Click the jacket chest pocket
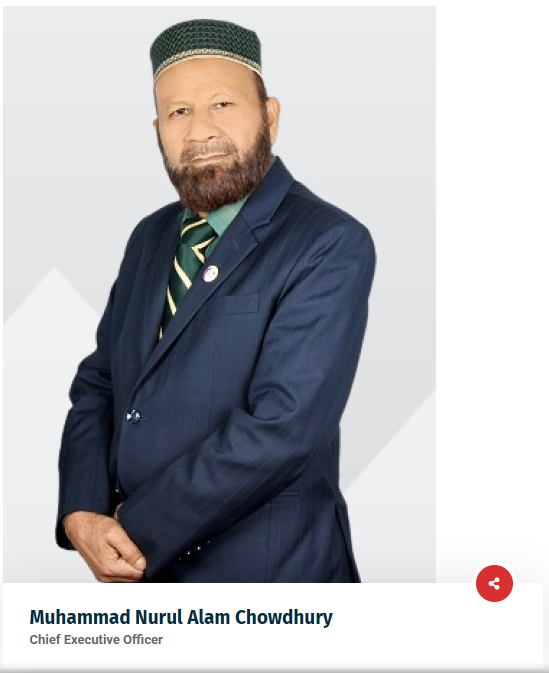The height and width of the screenshot is (673, 549). pyautogui.click(x=237, y=304)
